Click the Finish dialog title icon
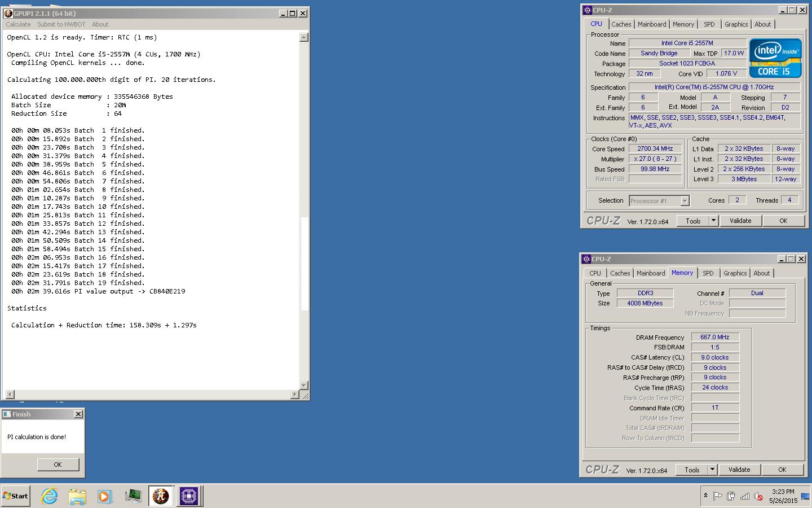Image resolution: width=812 pixels, height=508 pixels. click(7, 414)
